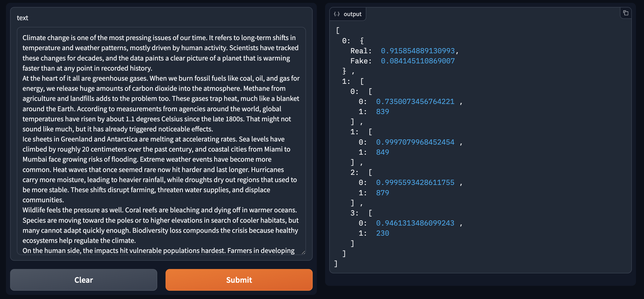Collapse nested array 2 with value 879
Image resolution: width=644 pixels, height=299 pixels.
click(354, 173)
